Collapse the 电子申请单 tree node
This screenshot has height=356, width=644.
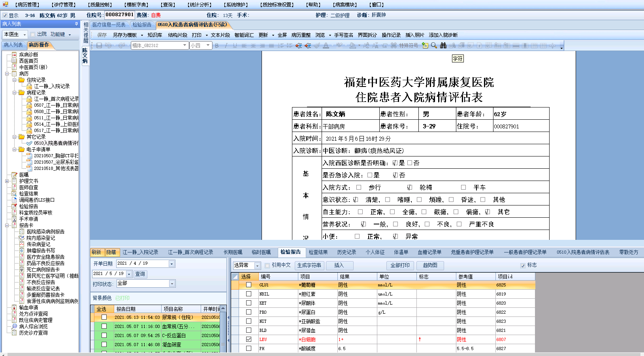pyautogui.click(x=14, y=149)
